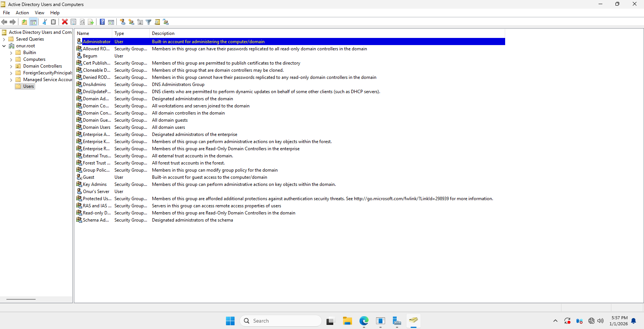Viewport: 644px width, 329px height.
Task: Sort list by Description column header
Action: coord(327,33)
